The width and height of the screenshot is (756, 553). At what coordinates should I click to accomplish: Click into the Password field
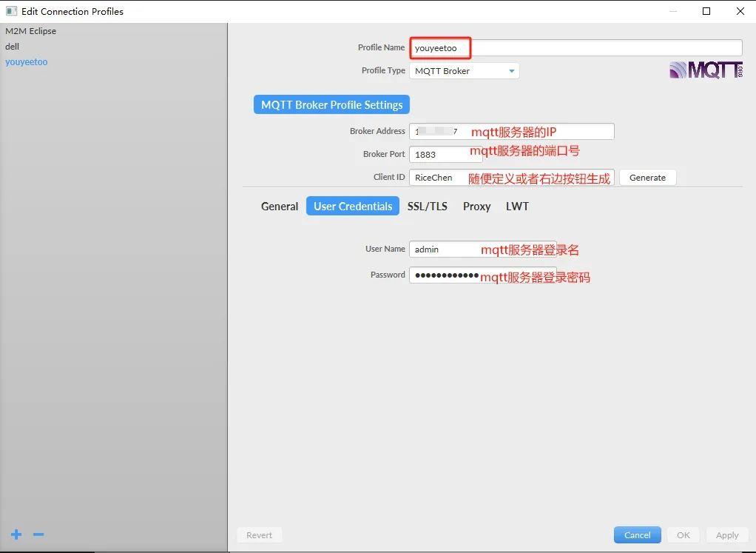[482, 275]
